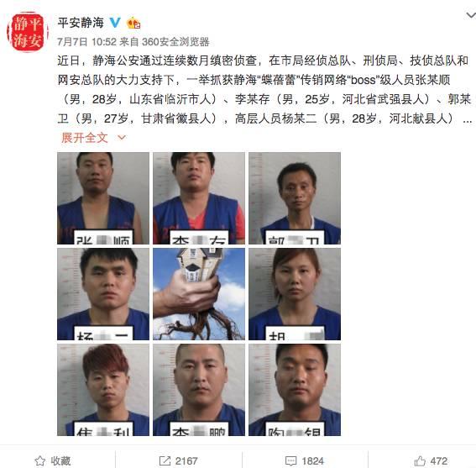
Task: Open the 张某顺 mugshot thumbnail
Action: point(103,198)
